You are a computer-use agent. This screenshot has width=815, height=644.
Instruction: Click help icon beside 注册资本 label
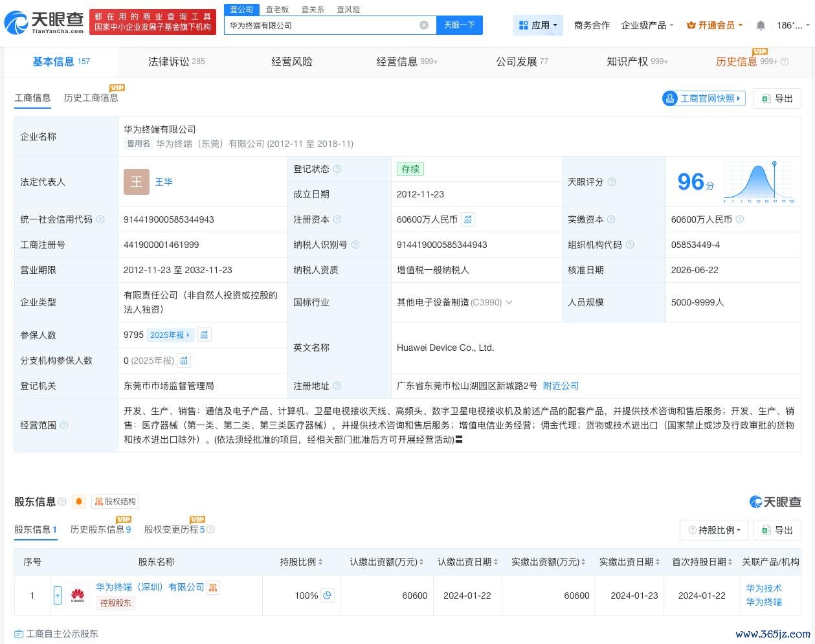pos(337,219)
